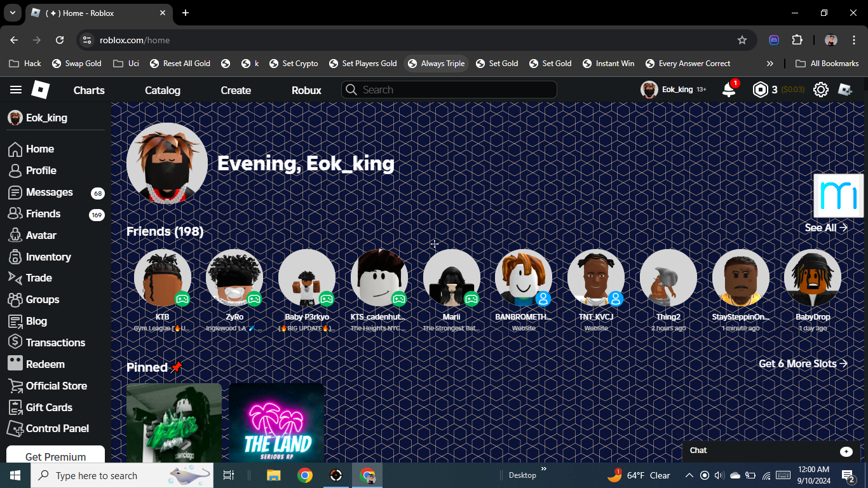Viewport: 868px width, 488px height.
Task: Open friend Marii's avatar
Action: click(x=452, y=278)
